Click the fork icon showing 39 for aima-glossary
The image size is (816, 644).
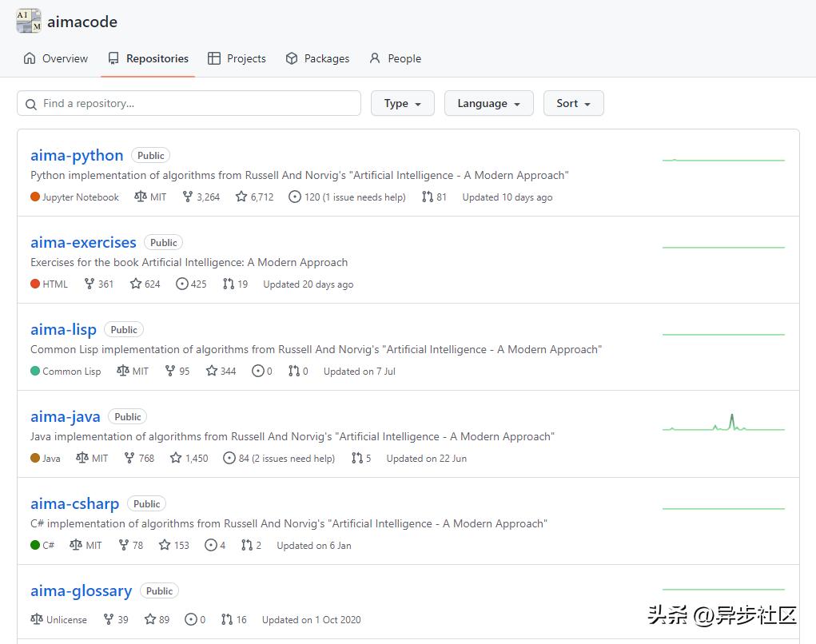pyautogui.click(x=109, y=619)
